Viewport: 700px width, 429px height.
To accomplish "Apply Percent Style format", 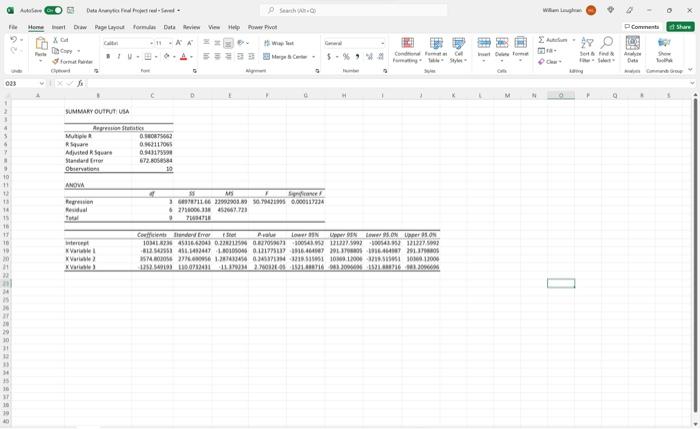I will 346,57.
